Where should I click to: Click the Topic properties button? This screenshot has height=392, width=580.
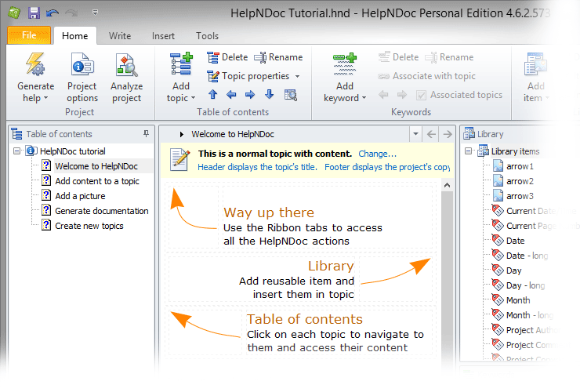(x=248, y=76)
